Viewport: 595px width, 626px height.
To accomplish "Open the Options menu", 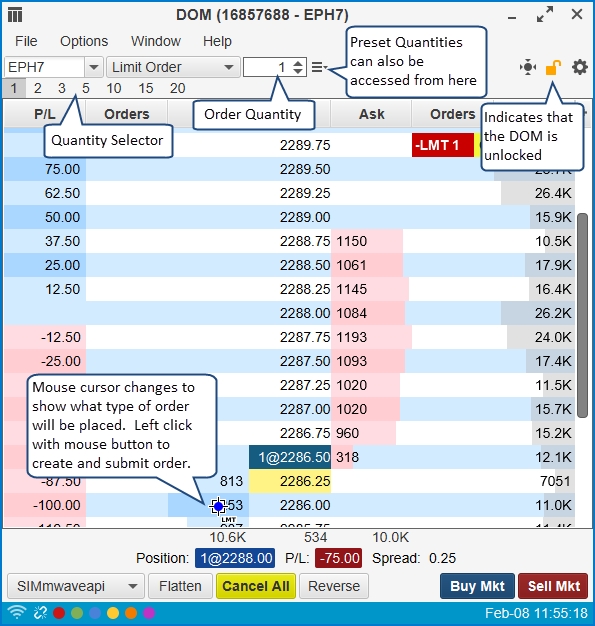I will click(84, 41).
